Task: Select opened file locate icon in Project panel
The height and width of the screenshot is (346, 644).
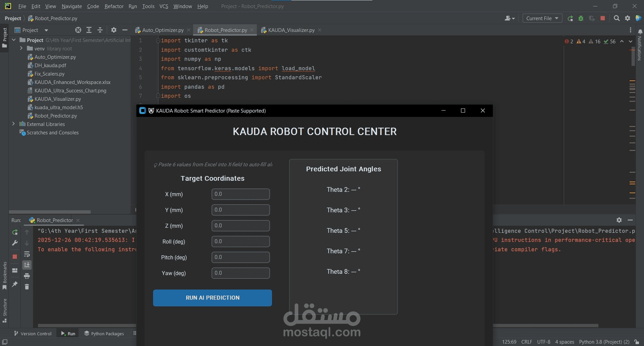Action: point(78,30)
